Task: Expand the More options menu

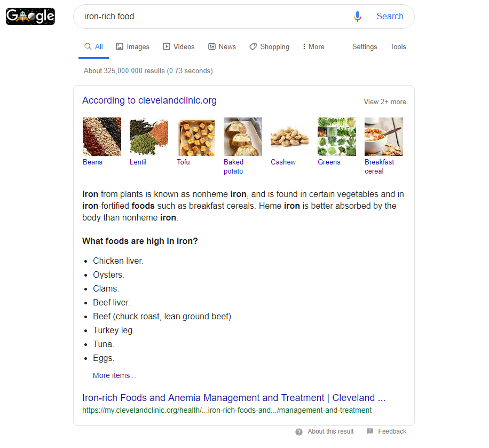Action: (313, 47)
